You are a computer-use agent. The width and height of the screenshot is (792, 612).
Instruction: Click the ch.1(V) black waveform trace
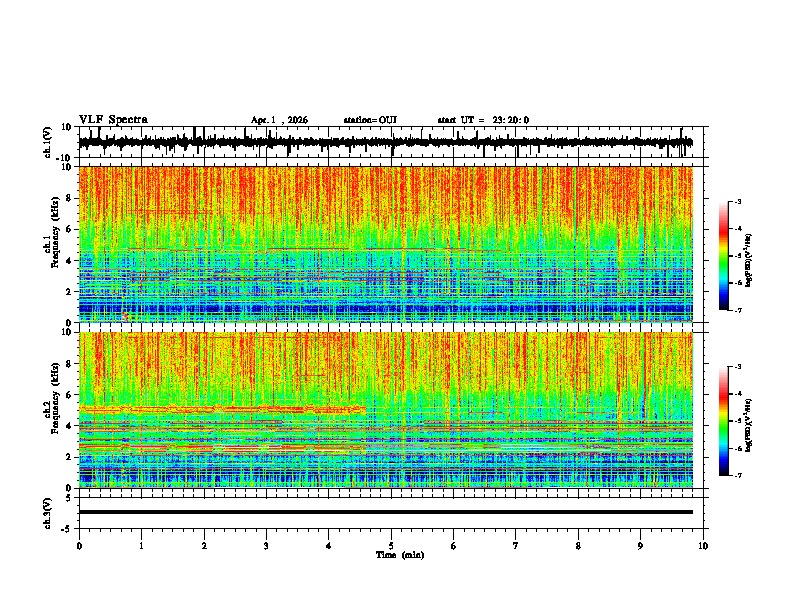click(385, 142)
